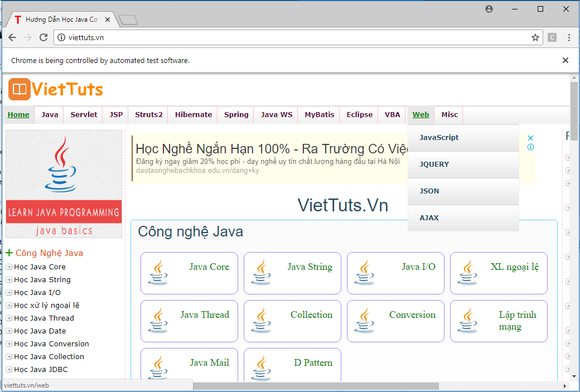Viewport: 580px width, 392px height.
Task: Click the arrow icon next to Học Java JDBC
Action: click(9, 370)
